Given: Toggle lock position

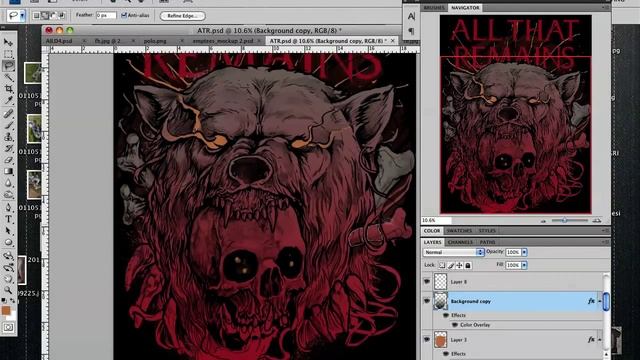Looking at the screenshot, I should click(459, 265).
